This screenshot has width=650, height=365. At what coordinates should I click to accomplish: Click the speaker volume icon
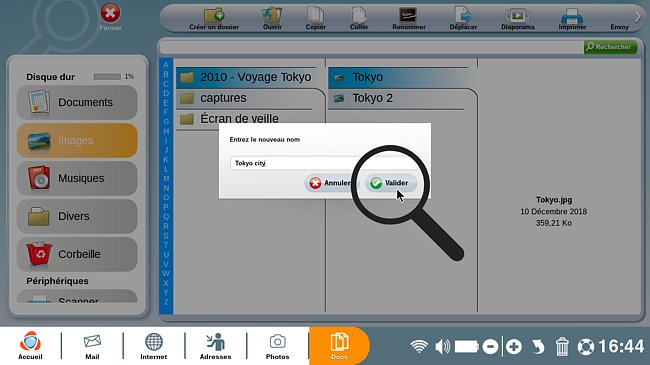point(443,346)
